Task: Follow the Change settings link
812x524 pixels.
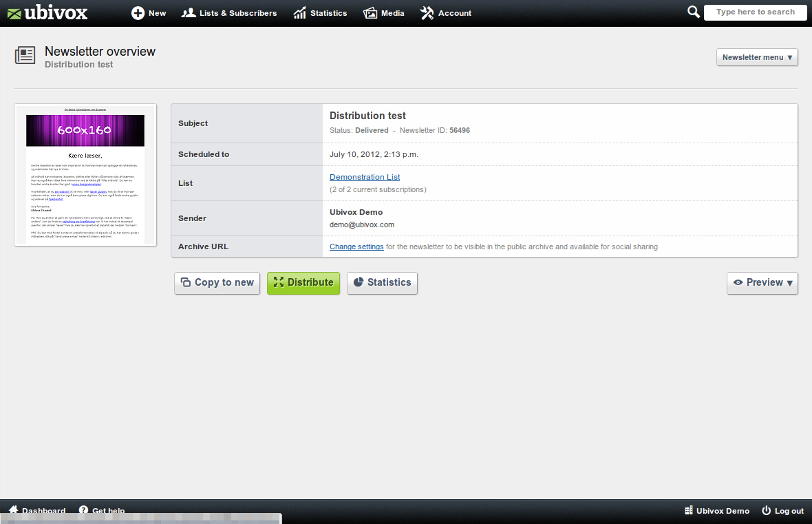Action: pos(357,247)
